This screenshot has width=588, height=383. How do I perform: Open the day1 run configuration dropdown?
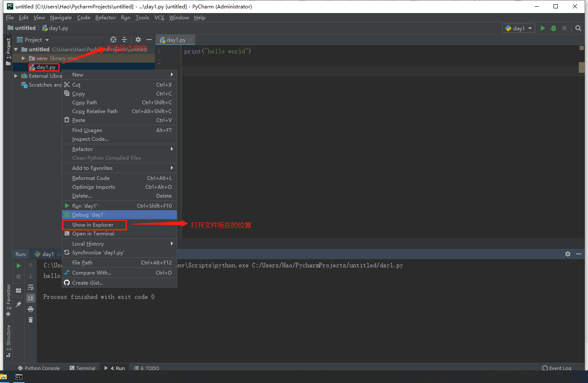click(519, 28)
